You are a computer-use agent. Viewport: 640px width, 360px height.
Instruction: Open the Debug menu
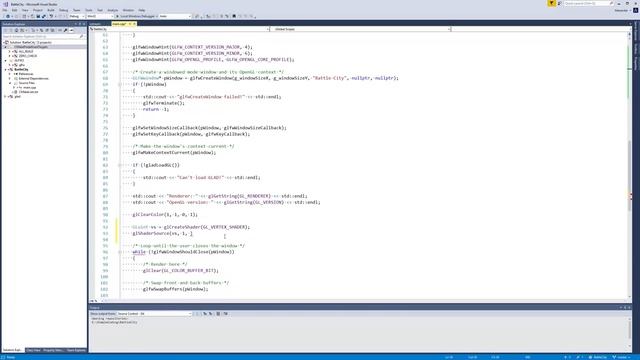click(64, 10)
